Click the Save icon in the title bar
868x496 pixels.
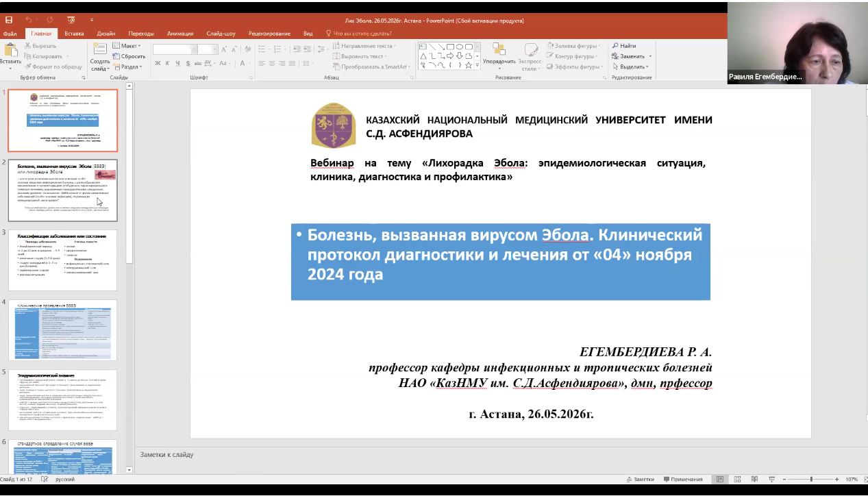coord(9,21)
